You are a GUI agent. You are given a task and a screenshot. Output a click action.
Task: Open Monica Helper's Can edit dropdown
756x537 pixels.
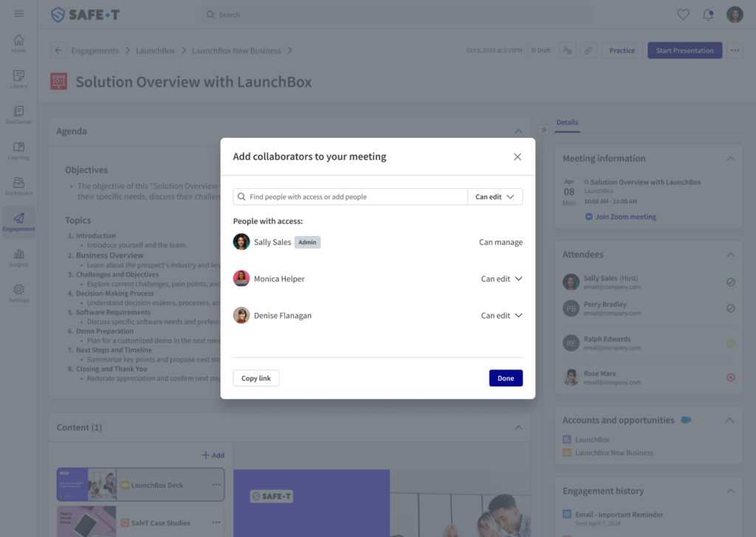[501, 279]
